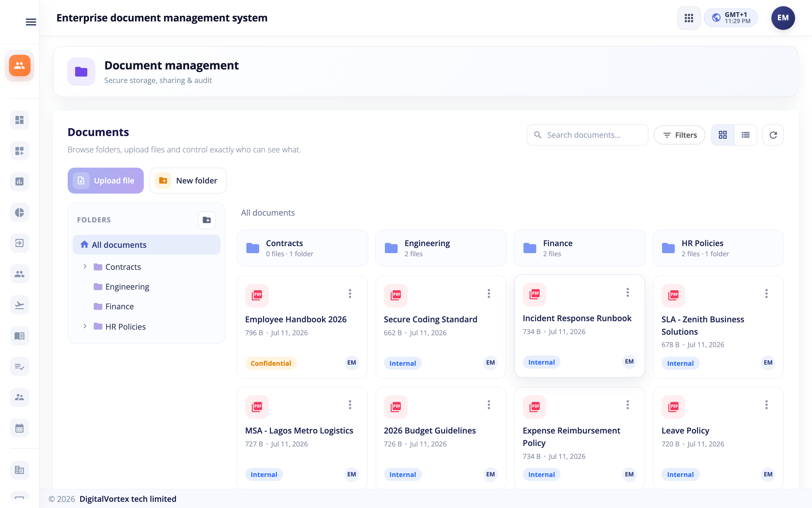This screenshot has height=508, width=812.
Task: Click purple folder icon in Document management header
Action: tap(81, 72)
